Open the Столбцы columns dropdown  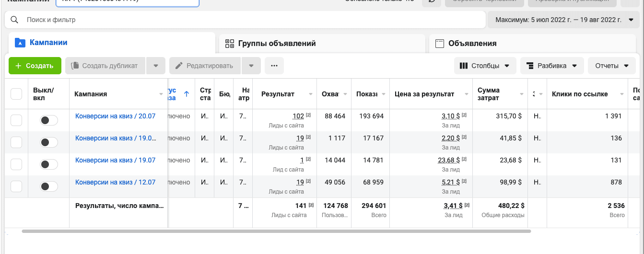485,66
